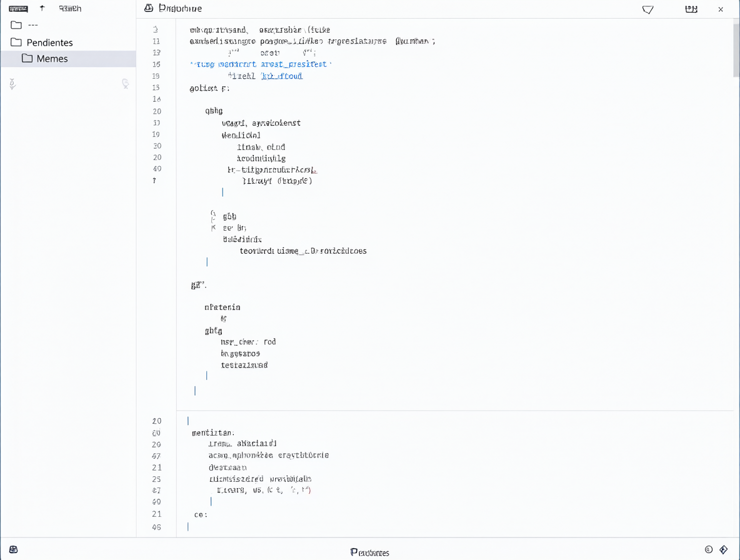Screen dimensions: 740x560
Task: Click the faint icon at sidebar's right edge
Action: 125,84
